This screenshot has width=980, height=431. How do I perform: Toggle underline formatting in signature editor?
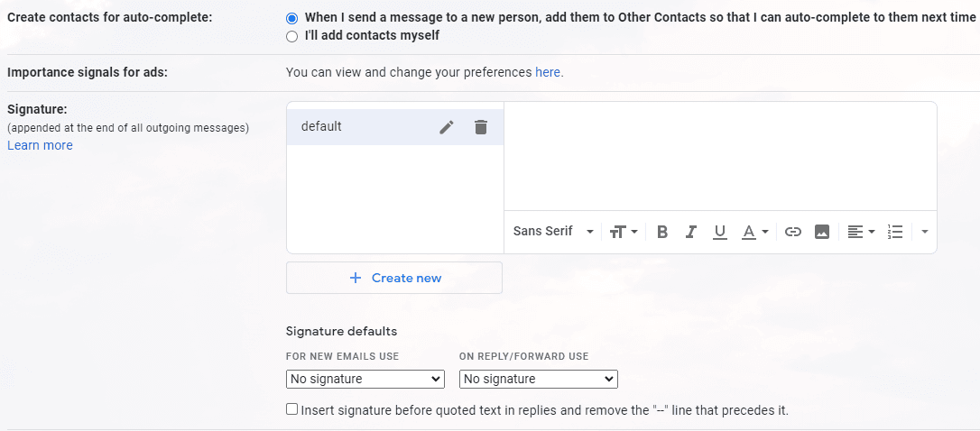(720, 232)
